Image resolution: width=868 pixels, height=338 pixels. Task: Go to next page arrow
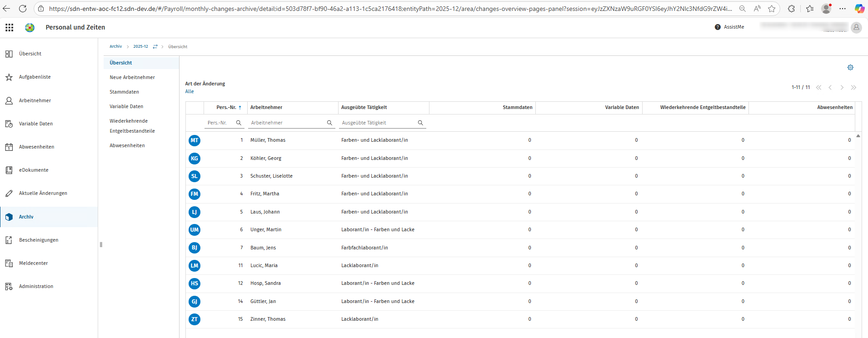[842, 88]
